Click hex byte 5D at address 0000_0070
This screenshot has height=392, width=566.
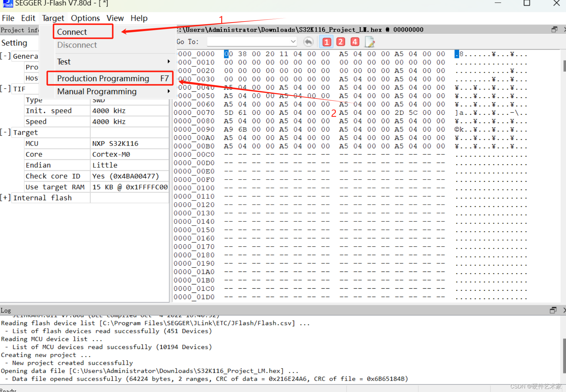tap(228, 112)
